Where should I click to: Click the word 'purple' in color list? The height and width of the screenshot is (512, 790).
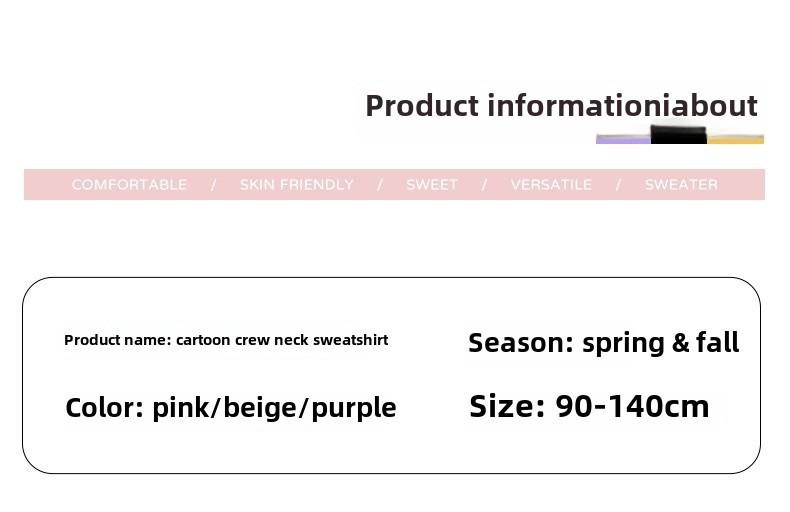[354, 408]
